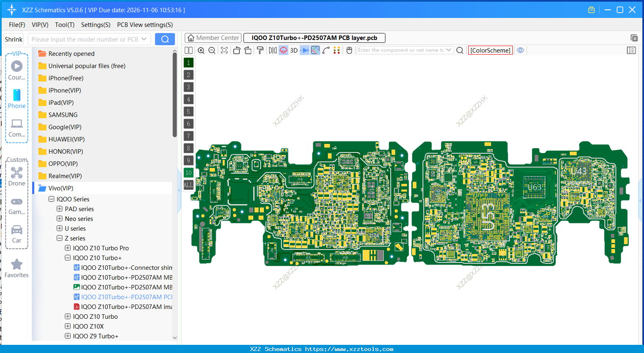Collapse the IQOO Z10 Turbo+ node

point(68,258)
